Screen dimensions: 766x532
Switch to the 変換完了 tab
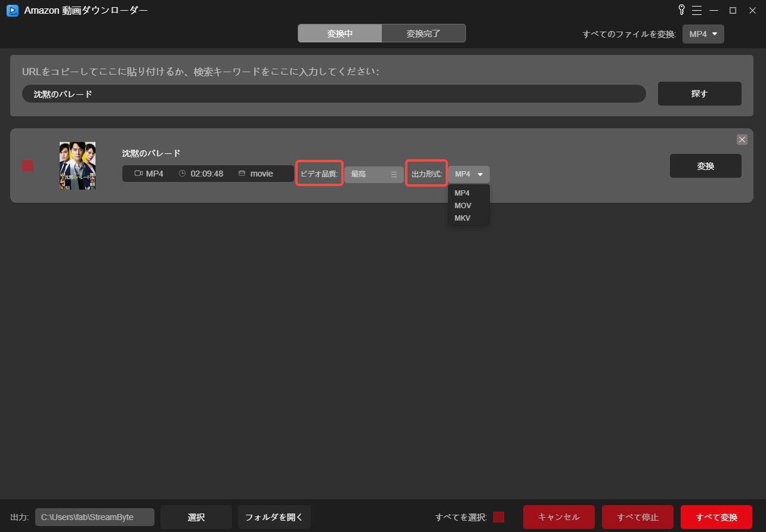click(424, 33)
